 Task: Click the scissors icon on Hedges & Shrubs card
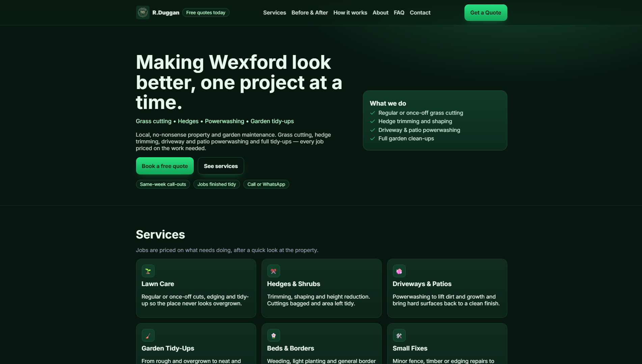click(274, 271)
